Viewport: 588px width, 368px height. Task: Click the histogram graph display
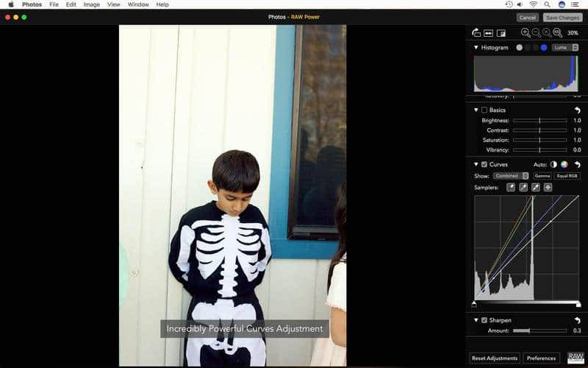click(x=526, y=74)
